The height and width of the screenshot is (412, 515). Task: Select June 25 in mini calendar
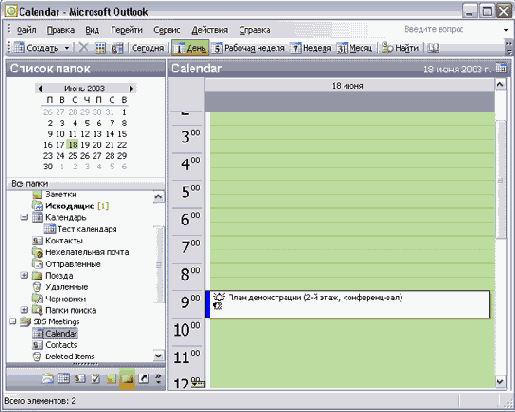(73, 156)
